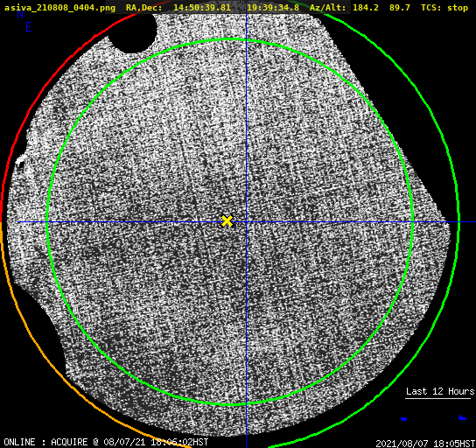Click the left blue blob under Last 12 Hours
This screenshot has height=448, width=476.
(x=403, y=419)
